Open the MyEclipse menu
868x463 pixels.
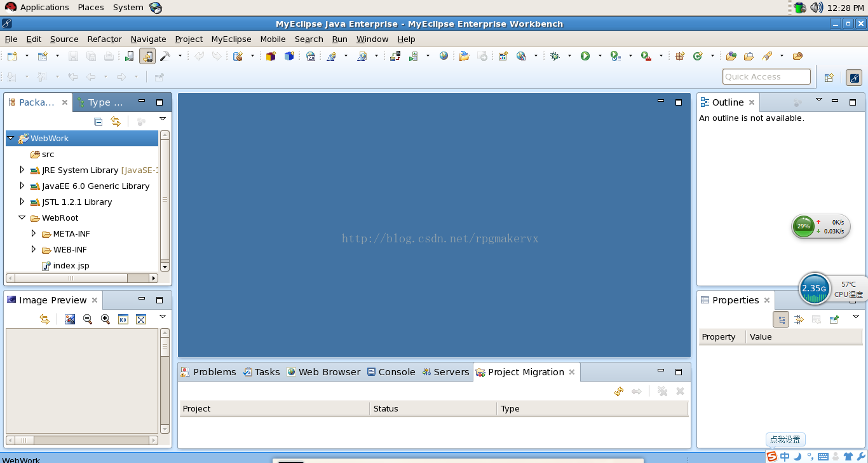231,39
